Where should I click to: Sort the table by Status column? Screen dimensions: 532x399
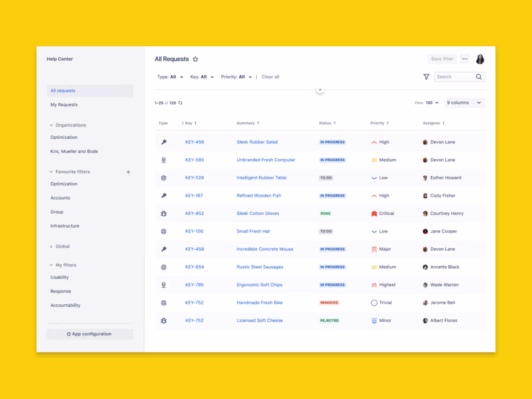327,123
